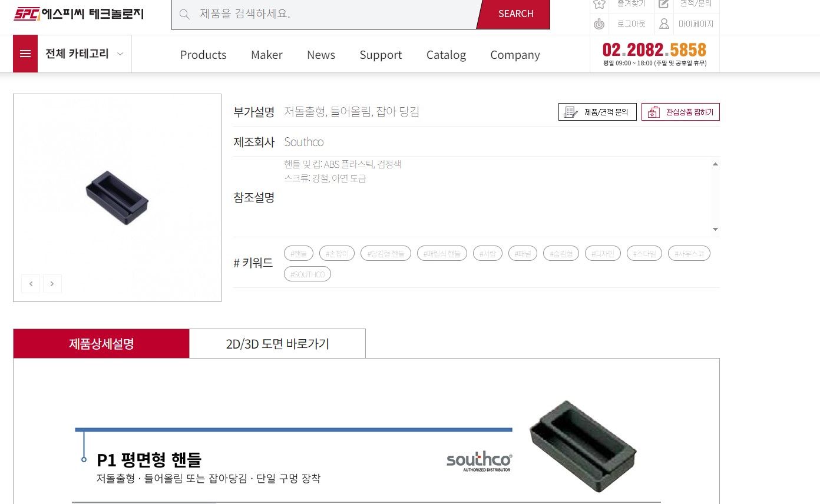Open the Company menu

pyautogui.click(x=515, y=55)
